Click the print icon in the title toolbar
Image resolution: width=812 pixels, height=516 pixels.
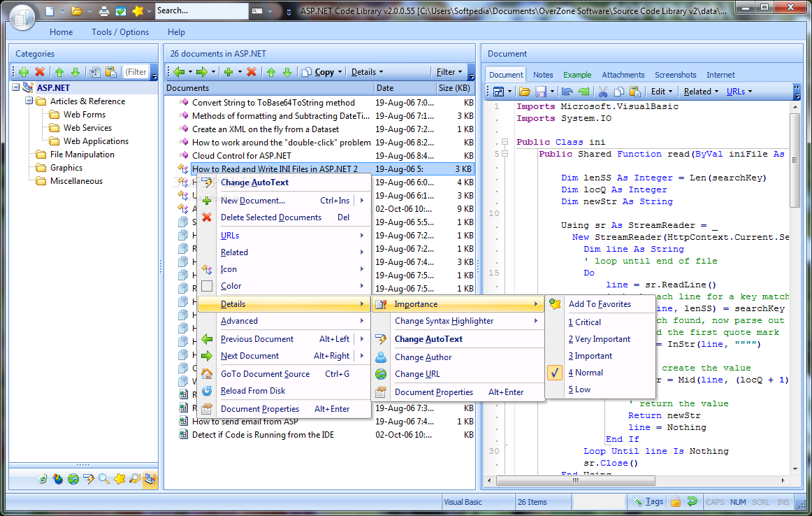coord(104,11)
